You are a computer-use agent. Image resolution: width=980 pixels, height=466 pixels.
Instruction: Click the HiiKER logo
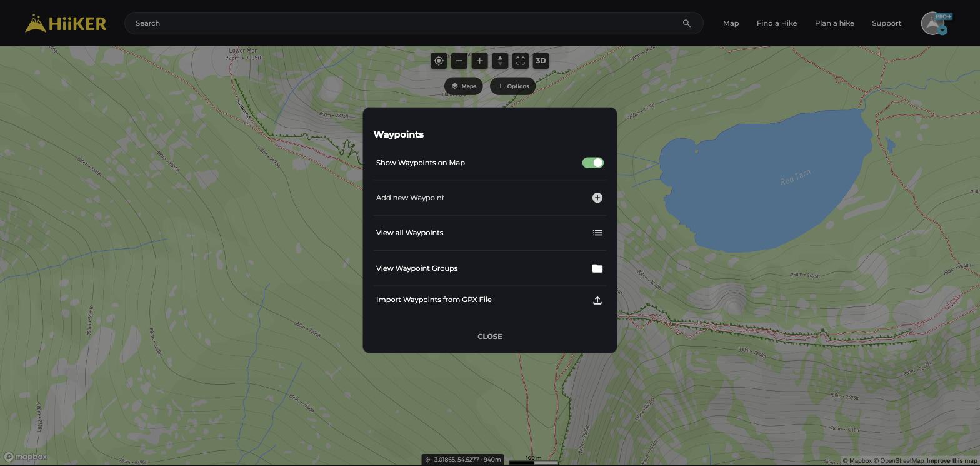[66, 23]
